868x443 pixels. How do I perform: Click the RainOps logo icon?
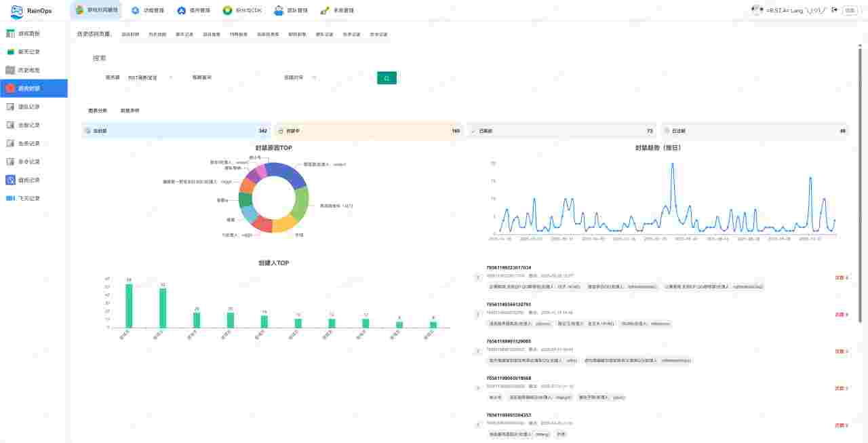click(17, 11)
